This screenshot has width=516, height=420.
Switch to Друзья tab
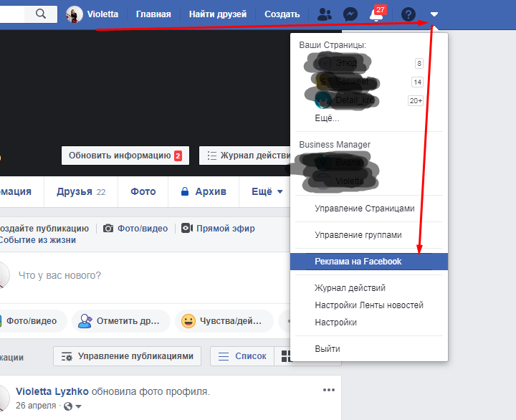tap(81, 191)
